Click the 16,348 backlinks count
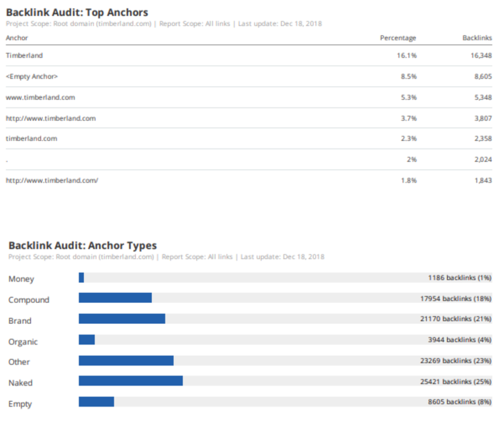This screenshot has height=426, width=504. click(x=481, y=56)
